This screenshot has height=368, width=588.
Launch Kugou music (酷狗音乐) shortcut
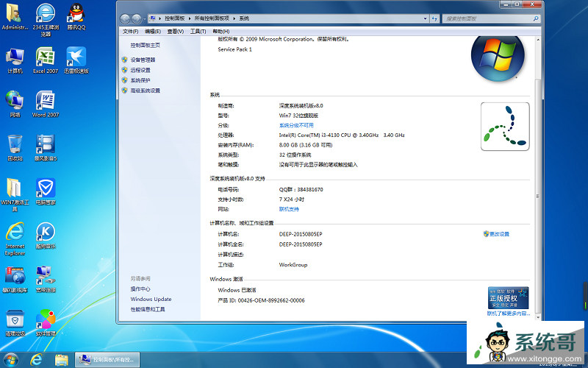point(46,236)
